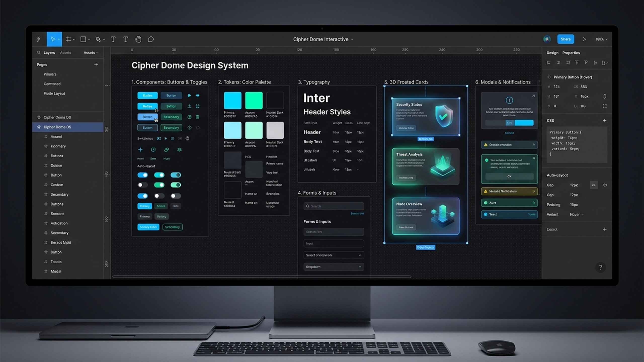Select the Accent green color swatch

(254, 100)
